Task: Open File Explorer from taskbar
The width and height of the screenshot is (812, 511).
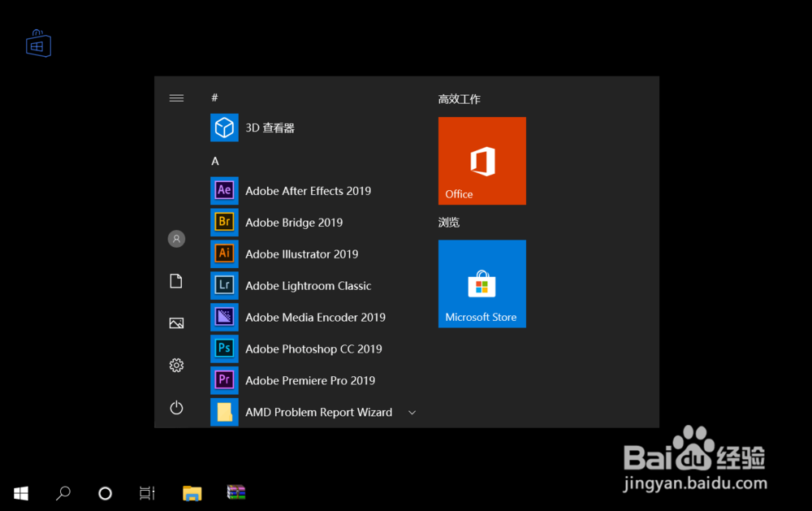Action: pos(192,493)
